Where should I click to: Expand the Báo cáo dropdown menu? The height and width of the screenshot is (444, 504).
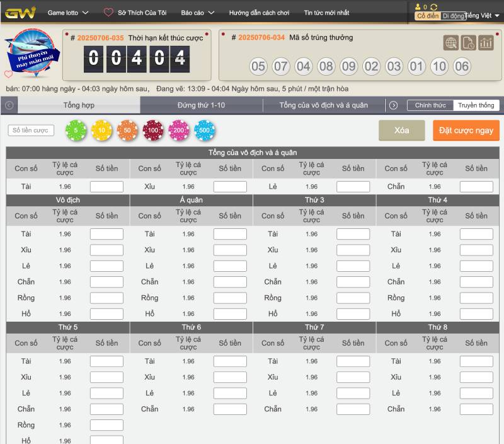click(x=197, y=13)
